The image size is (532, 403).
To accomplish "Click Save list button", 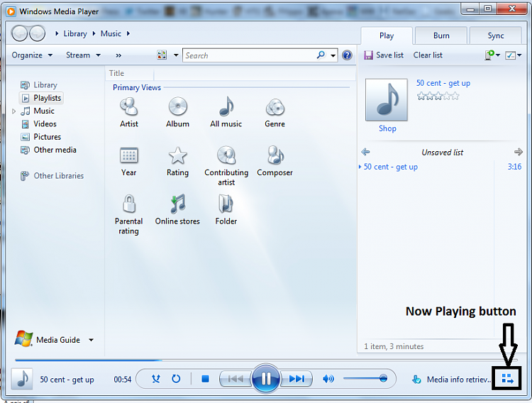I will click(x=383, y=55).
